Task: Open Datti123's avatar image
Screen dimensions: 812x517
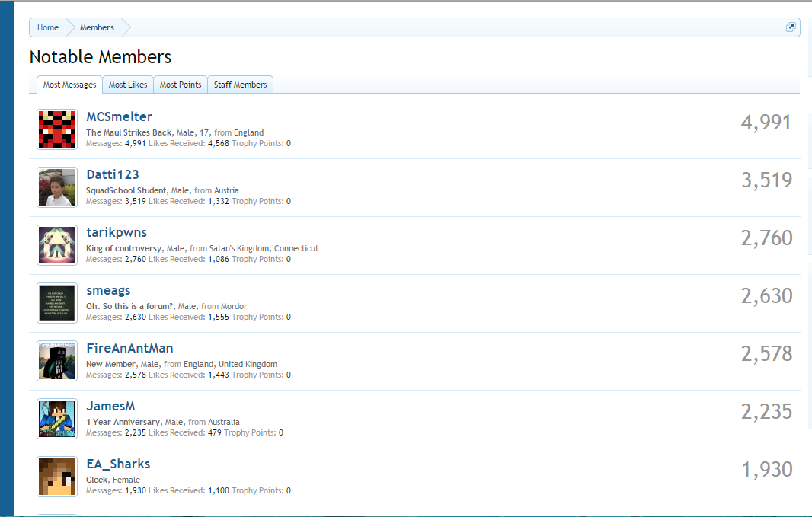Action: [57, 187]
